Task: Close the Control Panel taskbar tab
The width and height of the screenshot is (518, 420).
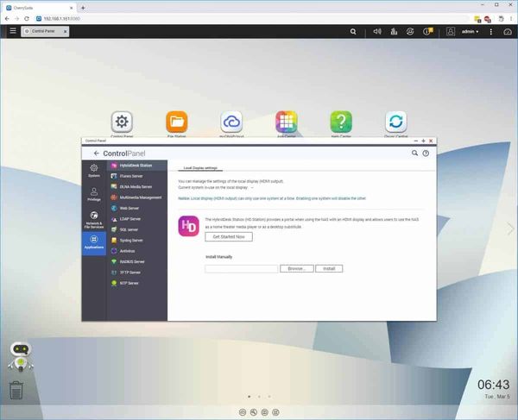Action: click(65, 31)
